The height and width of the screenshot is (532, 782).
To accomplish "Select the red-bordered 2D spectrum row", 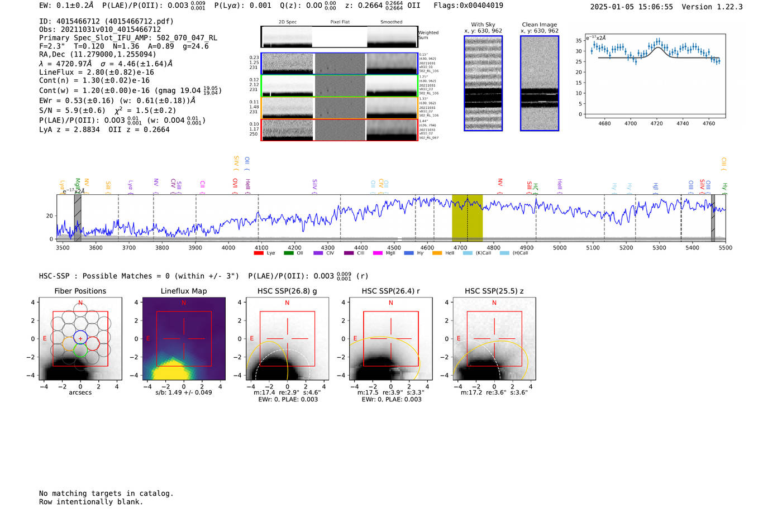I will [x=340, y=130].
